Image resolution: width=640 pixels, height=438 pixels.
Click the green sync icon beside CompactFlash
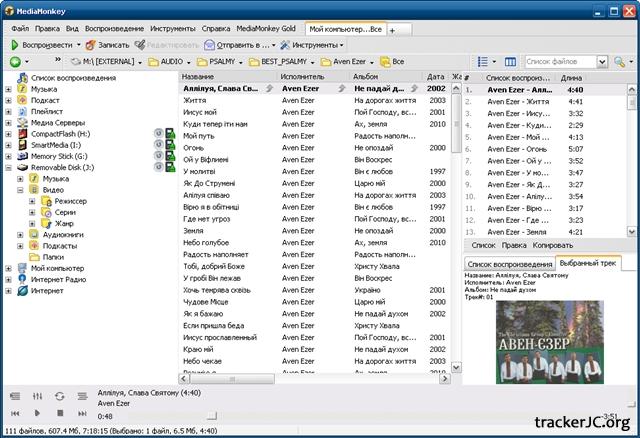click(158, 133)
